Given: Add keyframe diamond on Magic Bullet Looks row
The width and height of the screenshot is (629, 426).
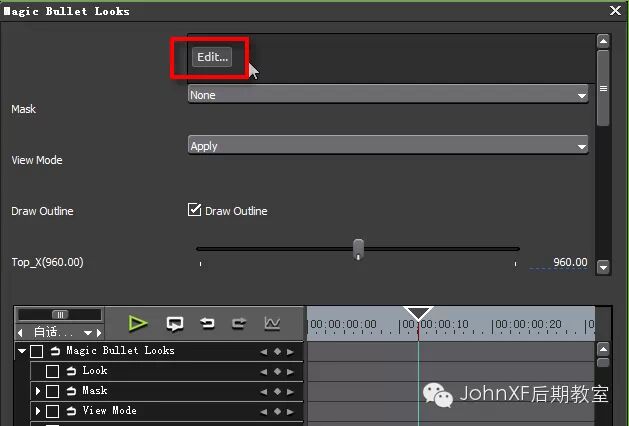Looking at the screenshot, I should pos(277,352).
